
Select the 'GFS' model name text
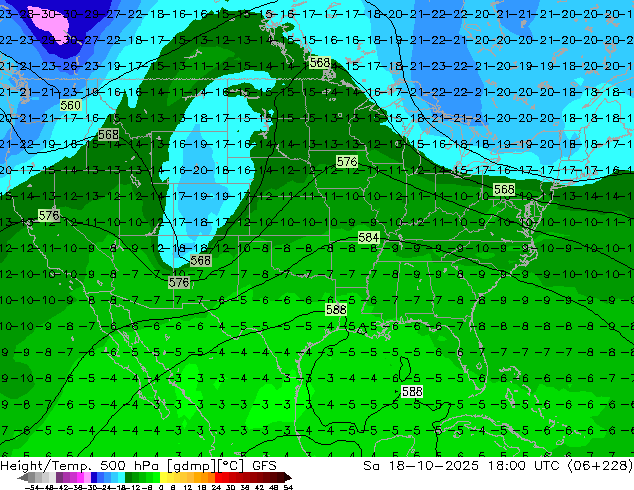click(264, 466)
